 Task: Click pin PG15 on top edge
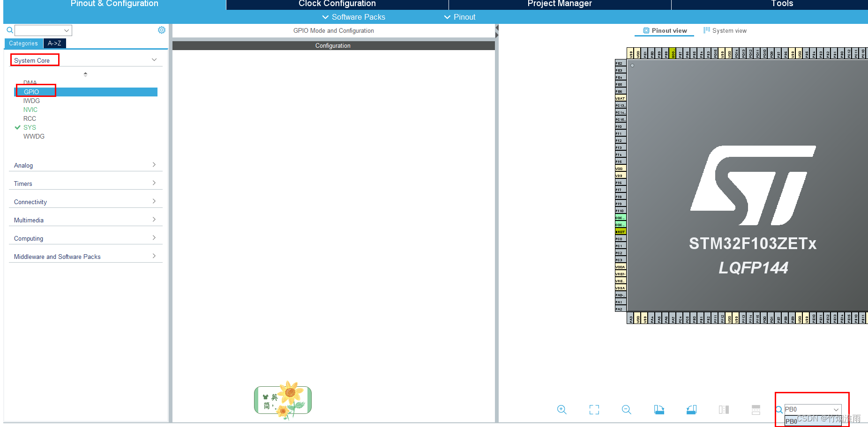[715, 53]
